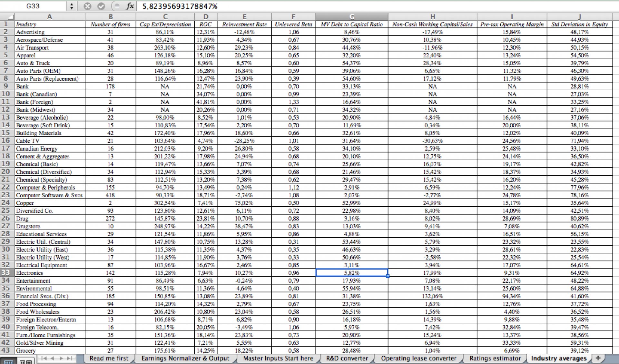Click 'Cap Ex/Depreciation' header cell
The image size is (619, 364).
click(165, 24)
